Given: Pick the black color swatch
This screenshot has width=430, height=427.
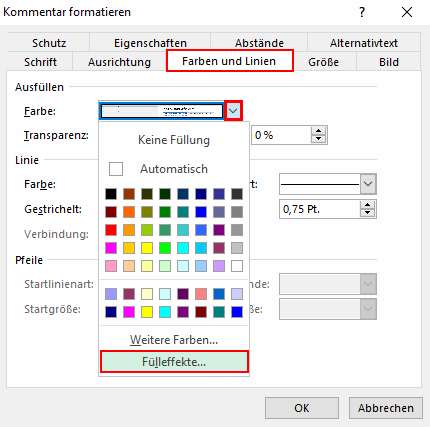Looking at the screenshot, I should click(111, 194).
